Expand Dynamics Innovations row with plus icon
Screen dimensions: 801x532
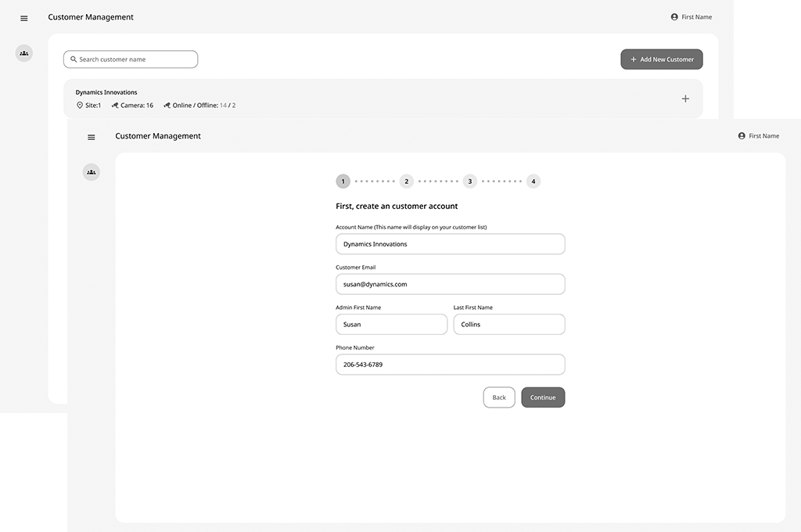pyautogui.click(x=685, y=99)
